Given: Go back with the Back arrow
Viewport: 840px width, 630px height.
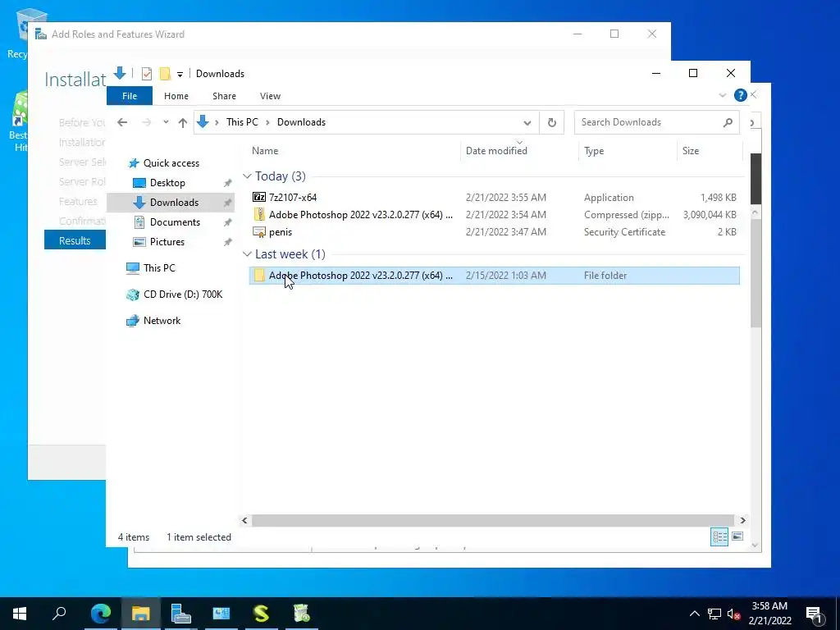Looking at the screenshot, I should 122,122.
